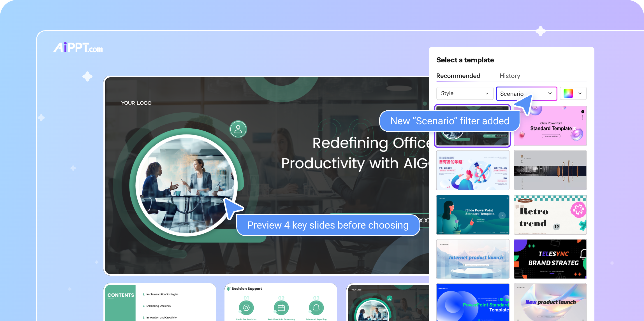This screenshot has height=321, width=644.
Task: Click the YOUR LOGO text on the slide
Action: click(x=136, y=103)
